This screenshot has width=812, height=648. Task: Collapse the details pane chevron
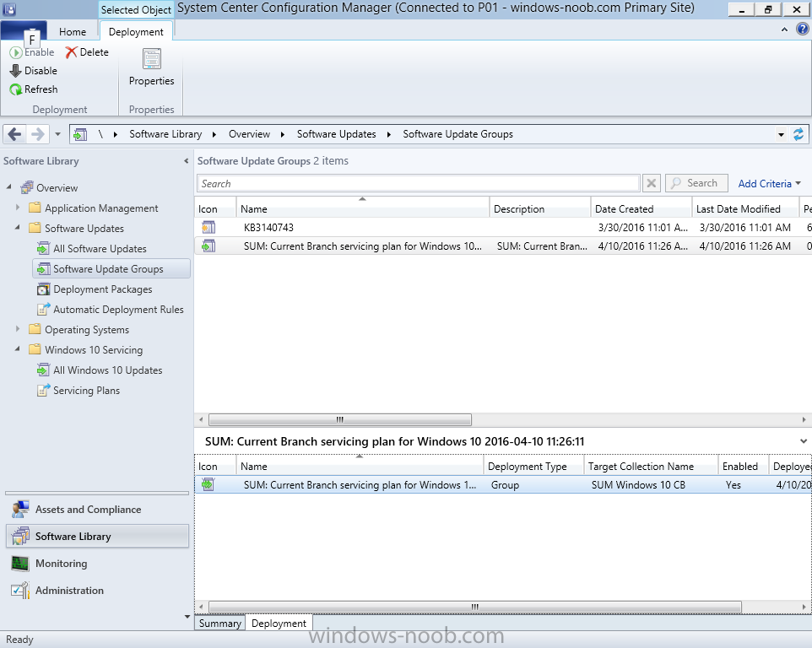coord(804,441)
